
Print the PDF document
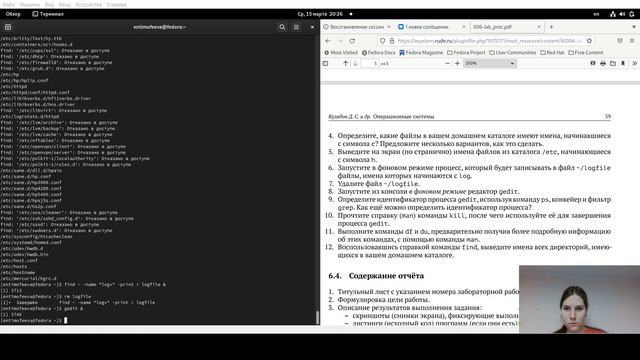tap(603, 63)
